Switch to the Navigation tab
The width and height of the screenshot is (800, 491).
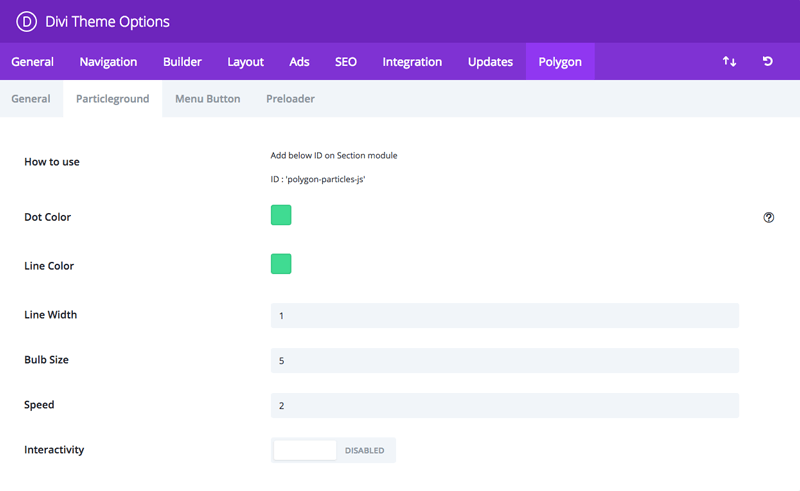click(x=108, y=62)
